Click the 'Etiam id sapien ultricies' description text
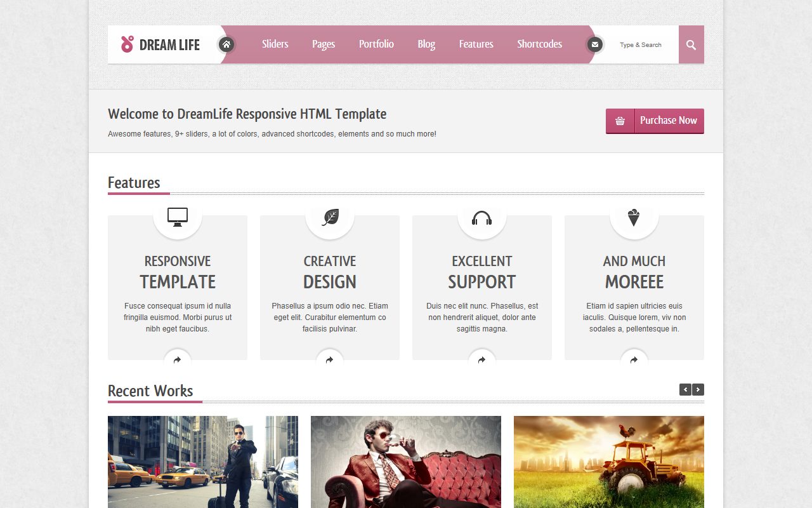The image size is (812, 508). point(634,317)
